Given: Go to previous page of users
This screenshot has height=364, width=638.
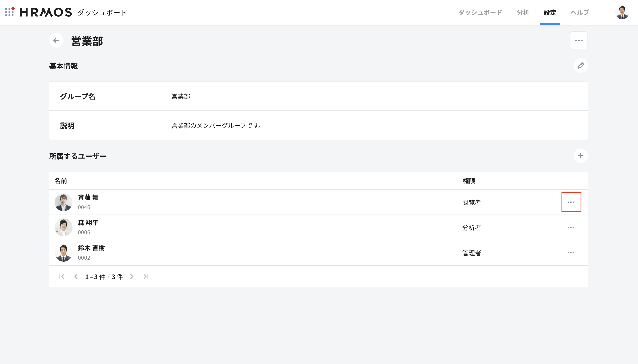Looking at the screenshot, I should pyautogui.click(x=76, y=276).
